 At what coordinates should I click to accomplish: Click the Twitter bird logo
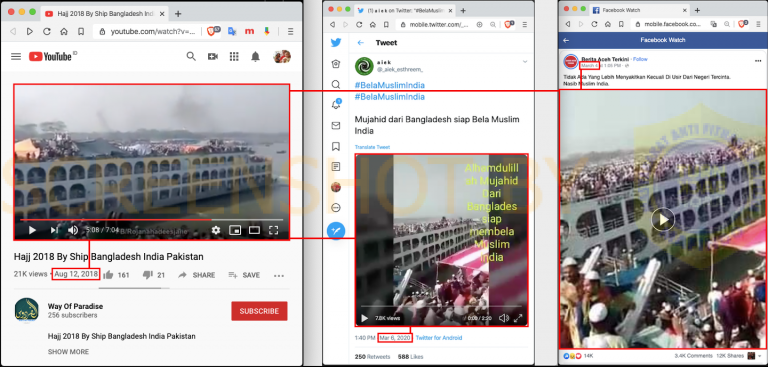tap(336, 43)
